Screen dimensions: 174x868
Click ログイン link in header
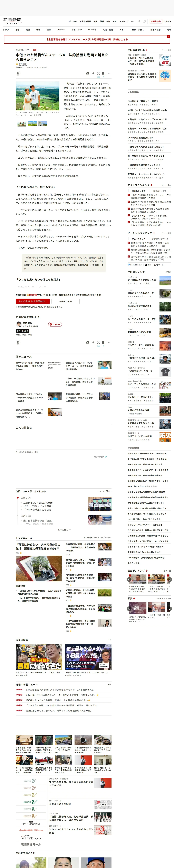coord(167,21)
